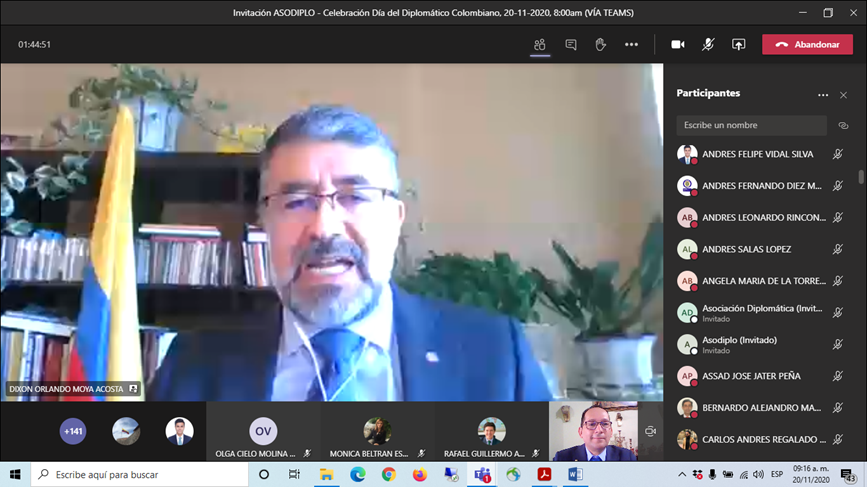Click the call timer 01:44:51
Viewport: 867px width, 487px height.
[x=34, y=45]
